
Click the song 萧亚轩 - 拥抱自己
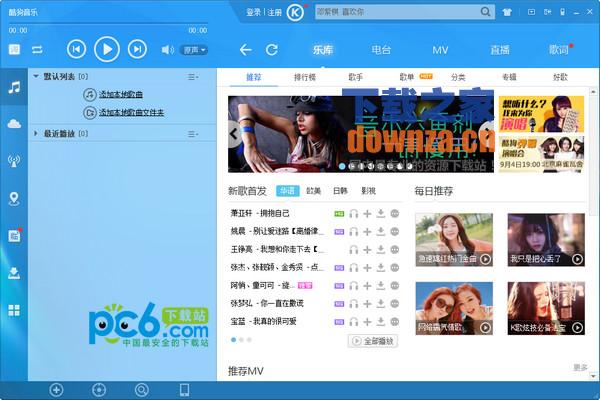click(260, 213)
